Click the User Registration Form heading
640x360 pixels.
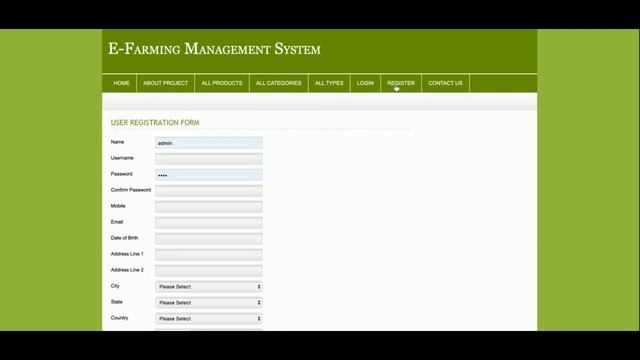(155, 122)
